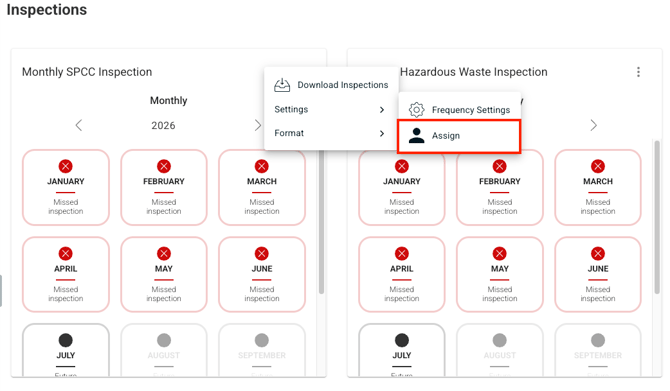Image resolution: width=670 pixels, height=391 pixels.
Task: Click Hazardous Waste panel vertical scrollbar
Action: 657,217
